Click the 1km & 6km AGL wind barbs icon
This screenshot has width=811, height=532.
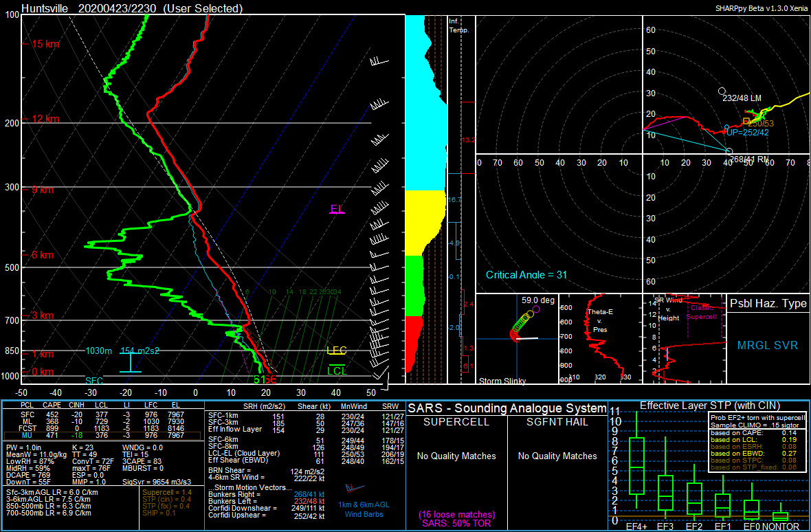tap(355, 487)
